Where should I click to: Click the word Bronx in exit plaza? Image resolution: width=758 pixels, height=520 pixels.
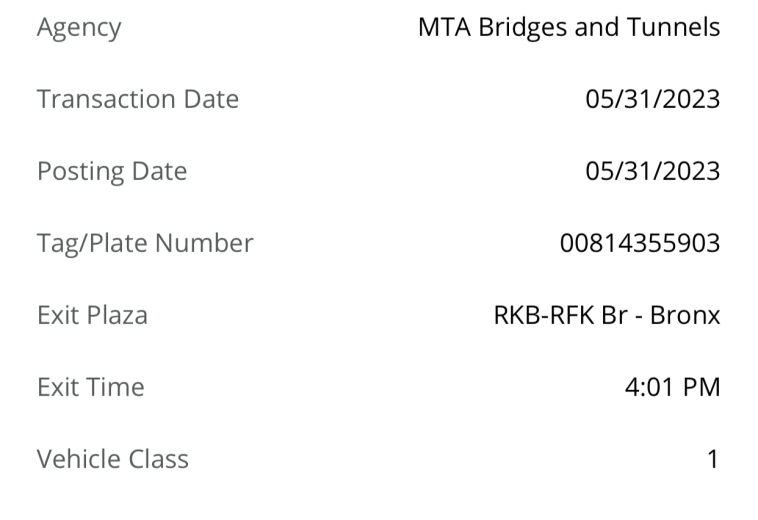[x=685, y=315]
